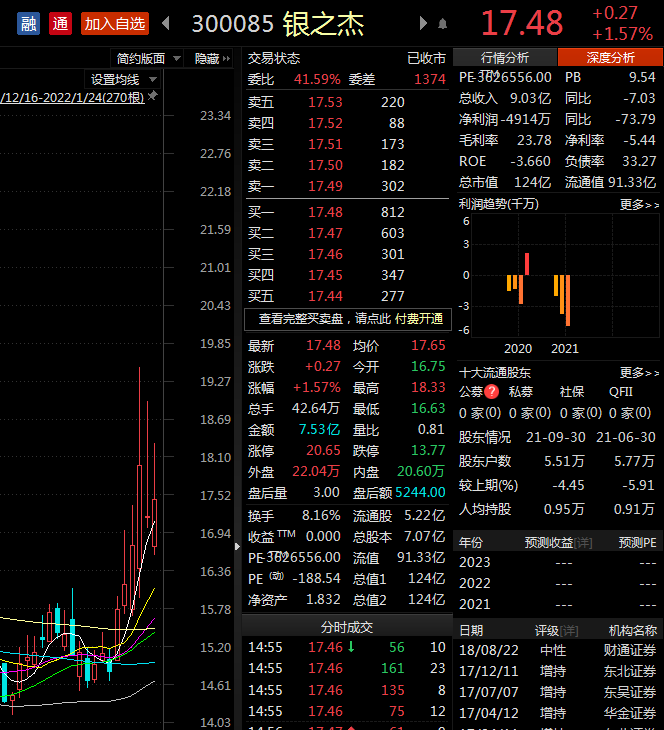The height and width of the screenshot is (730, 664).
Task: Select the 华金证券 rating row
Action: pyautogui.click(x=557, y=713)
